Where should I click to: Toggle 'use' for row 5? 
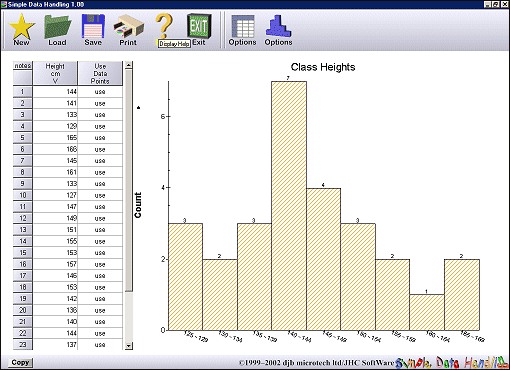point(100,138)
